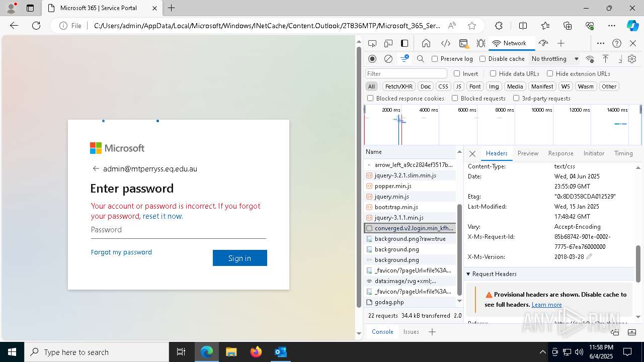Export HAR file down-arrow icon
The width and height of the screenshot is (644, 362).
[620, 59]
